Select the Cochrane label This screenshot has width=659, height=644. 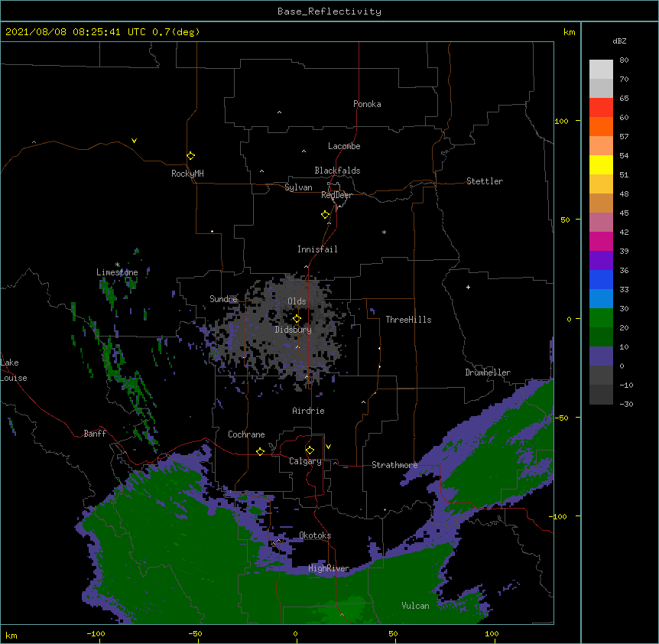click(x=246, y=434)
